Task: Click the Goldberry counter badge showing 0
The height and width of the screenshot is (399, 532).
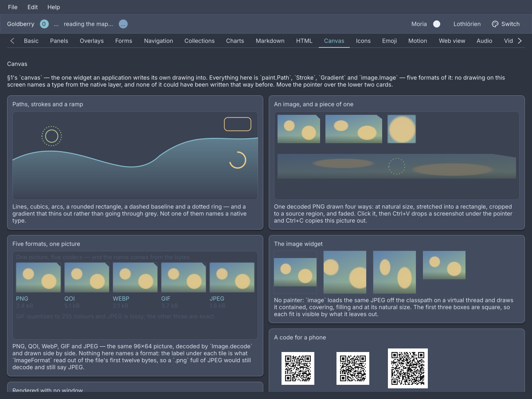Action: (44, 24)
